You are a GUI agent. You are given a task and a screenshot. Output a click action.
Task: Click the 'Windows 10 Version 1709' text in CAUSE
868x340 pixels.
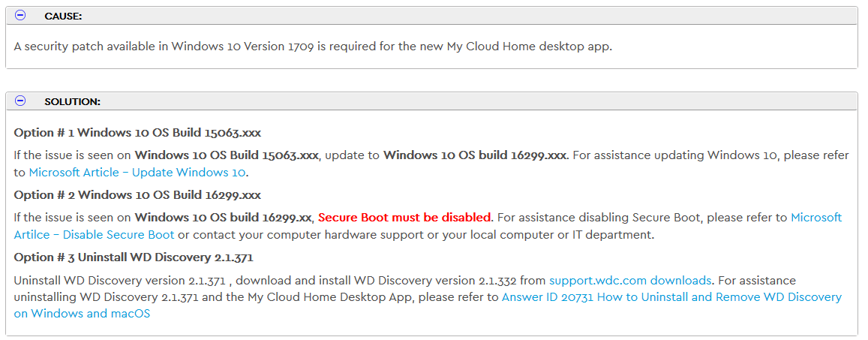[x=244, y=47]
